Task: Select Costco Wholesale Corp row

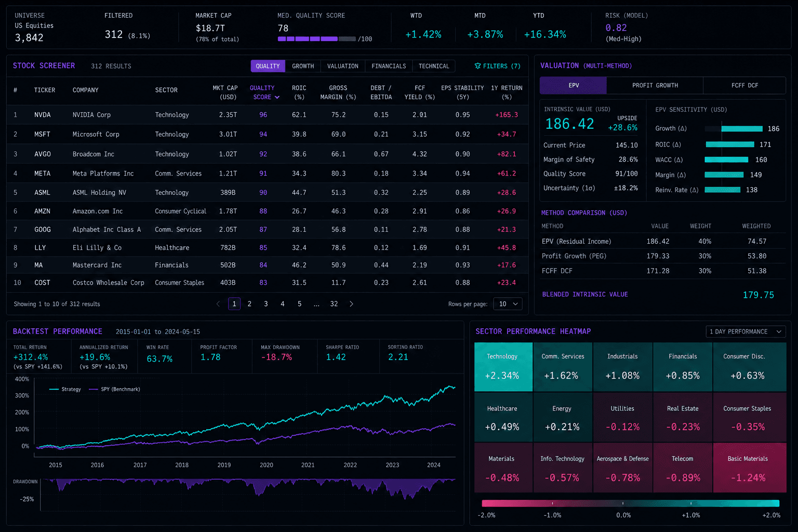Action: click(x=268, y=283)
